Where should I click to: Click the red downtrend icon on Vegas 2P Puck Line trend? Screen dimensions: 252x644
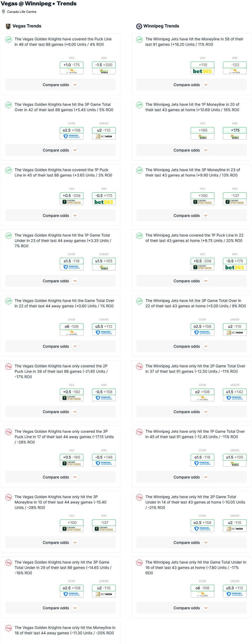pos(9,367)
